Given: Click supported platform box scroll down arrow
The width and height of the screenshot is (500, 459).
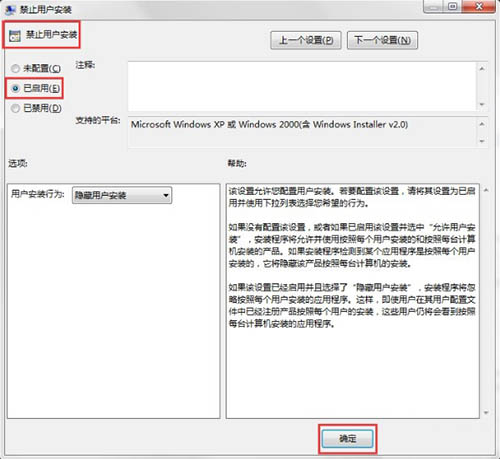Looking at the screenshot, I should (x=482, y=141).
